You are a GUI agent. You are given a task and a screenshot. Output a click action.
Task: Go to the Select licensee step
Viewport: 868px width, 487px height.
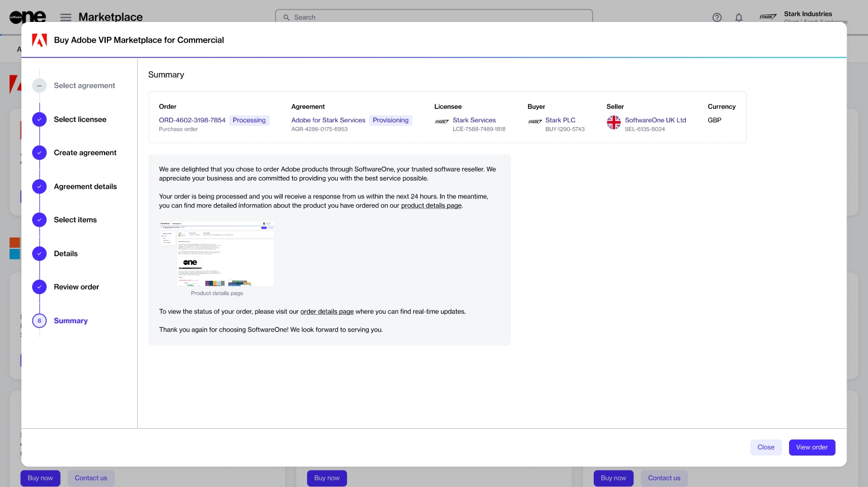[80, 119]
